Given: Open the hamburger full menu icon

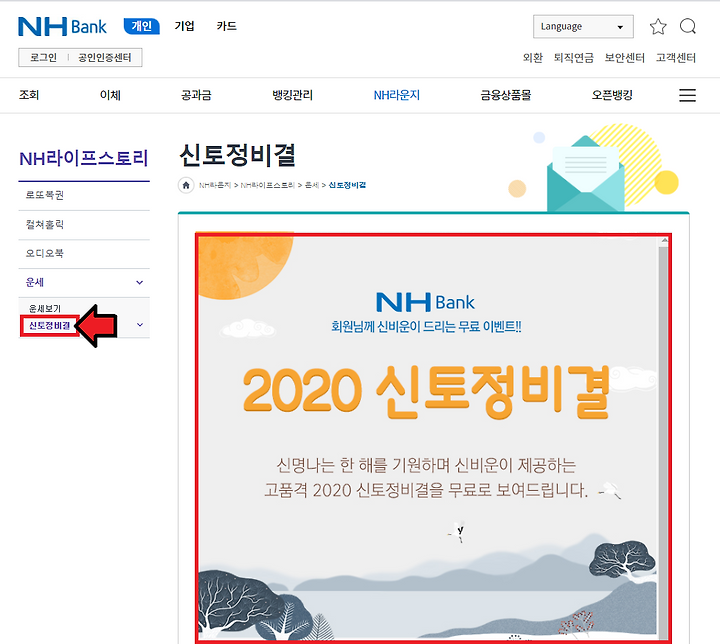Looking at the screenshot, I should pyautogui.click(x=687, y=95).
